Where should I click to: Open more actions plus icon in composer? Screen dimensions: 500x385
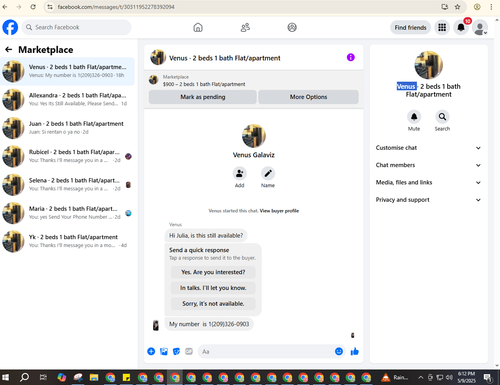pyautogui.click(x=151, y=351)
